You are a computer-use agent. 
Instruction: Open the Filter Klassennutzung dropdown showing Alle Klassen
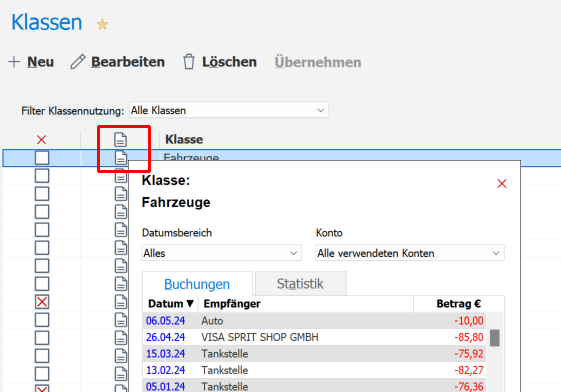click(229, 110)
